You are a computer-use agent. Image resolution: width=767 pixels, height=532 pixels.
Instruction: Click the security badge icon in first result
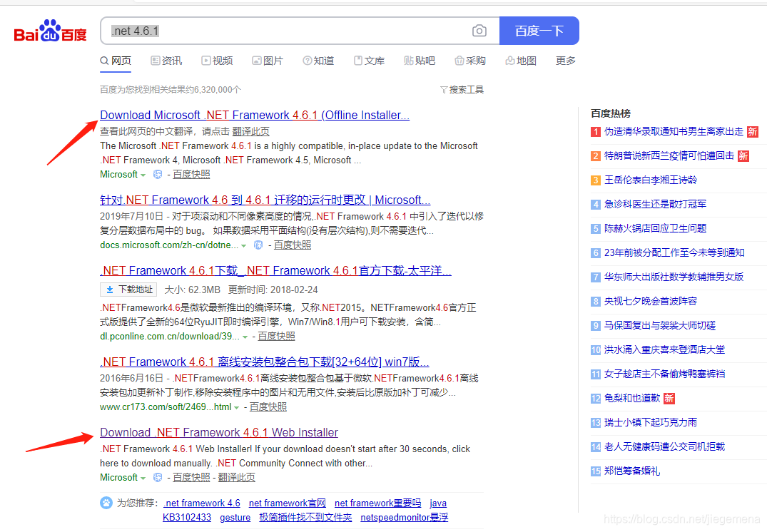coord(158,175)
